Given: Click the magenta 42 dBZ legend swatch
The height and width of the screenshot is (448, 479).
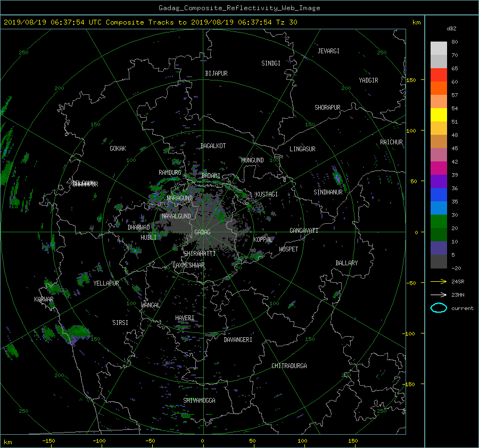Looking at the screenshot, I should (439, 168).
